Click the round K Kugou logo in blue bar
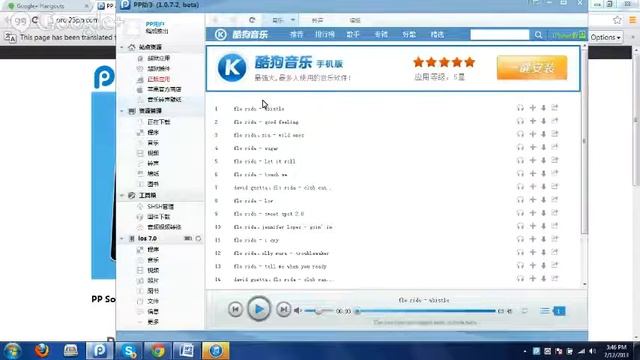Image resolution: width=640 pixels, height=360 pixels. tap(220, 35)
